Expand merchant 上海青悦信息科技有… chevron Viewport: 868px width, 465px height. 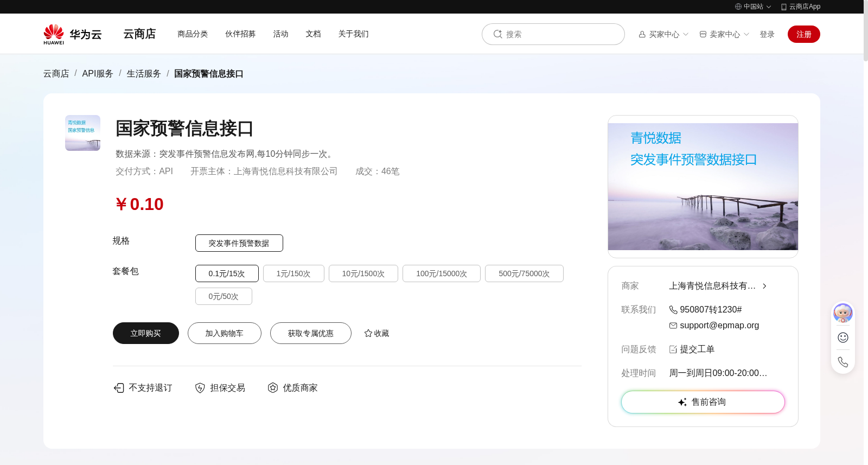764,286
